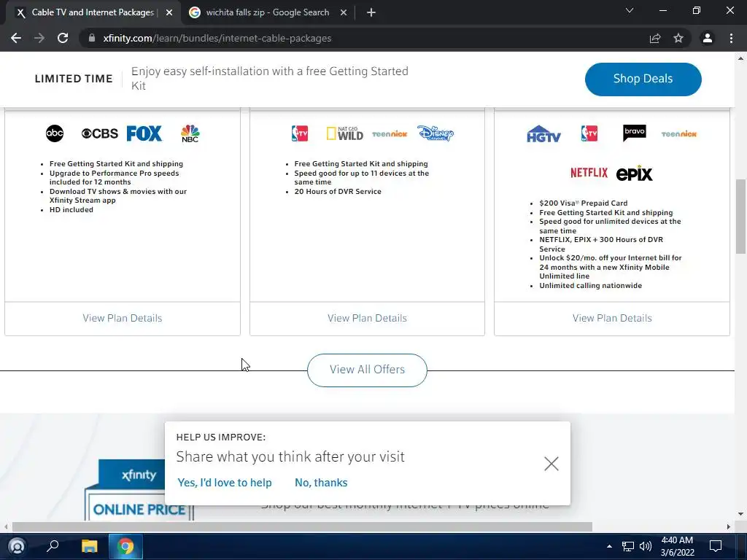Click the FOX channel logo
Screen dimensions: 747x560
(x=144, y=133)
